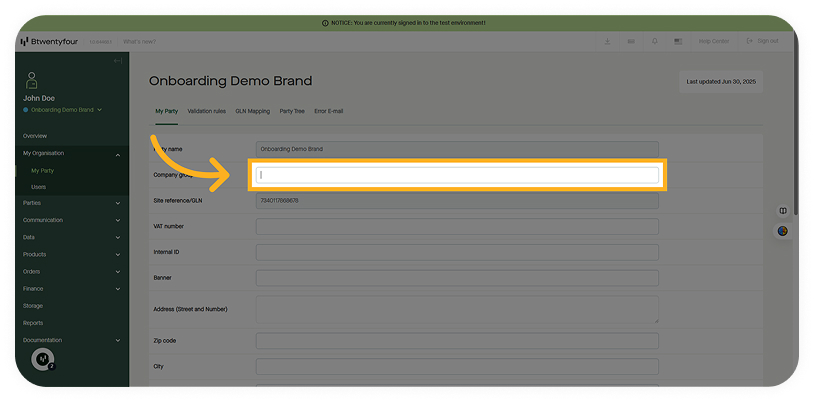Viewport: 814px width, 402px height.
Task: Open the circular widget badge at bottom left
Action: (43, 359)
